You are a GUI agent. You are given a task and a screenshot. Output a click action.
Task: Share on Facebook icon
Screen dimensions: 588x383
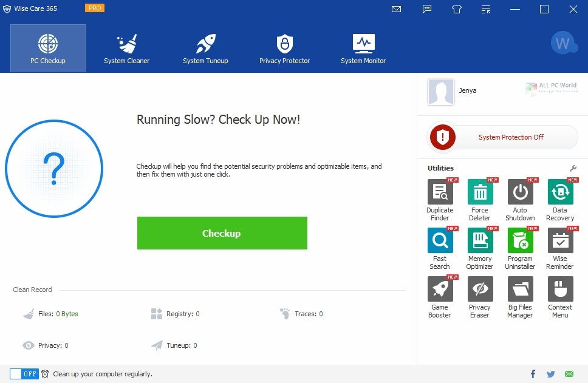[533, 374]
